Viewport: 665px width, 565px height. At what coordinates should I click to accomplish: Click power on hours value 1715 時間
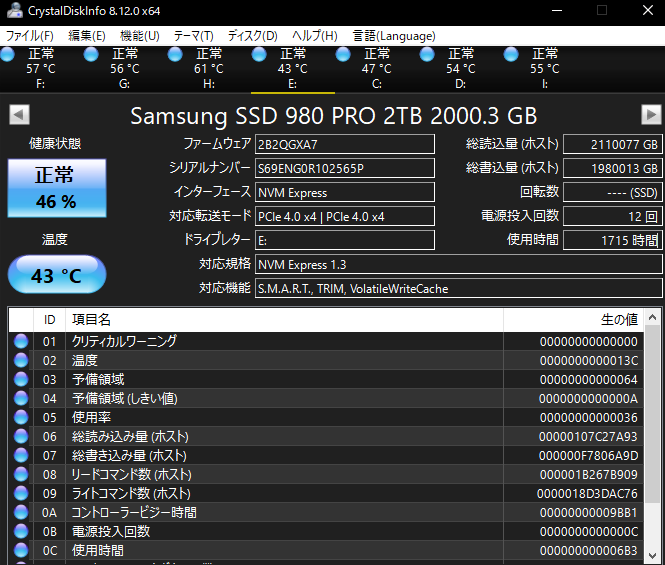(x=612, y=241)
